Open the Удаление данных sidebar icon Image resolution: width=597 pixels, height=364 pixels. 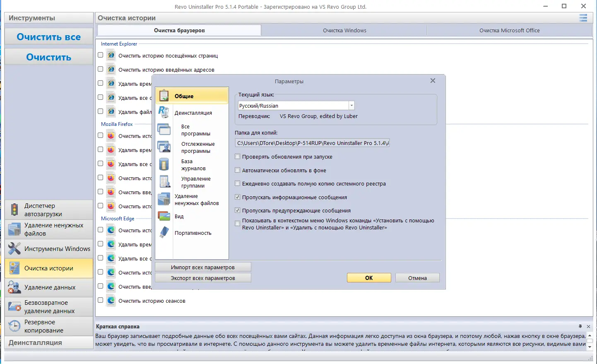tap(14, 287)
